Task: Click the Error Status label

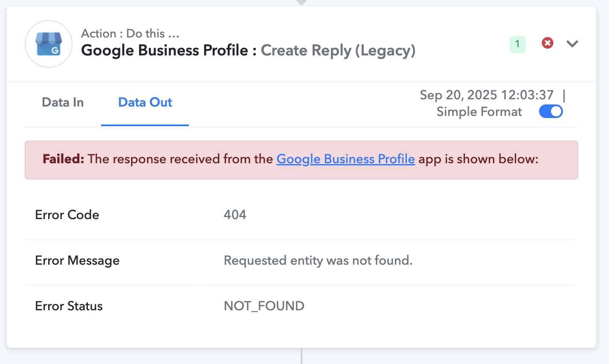Action: pos(69,306)
